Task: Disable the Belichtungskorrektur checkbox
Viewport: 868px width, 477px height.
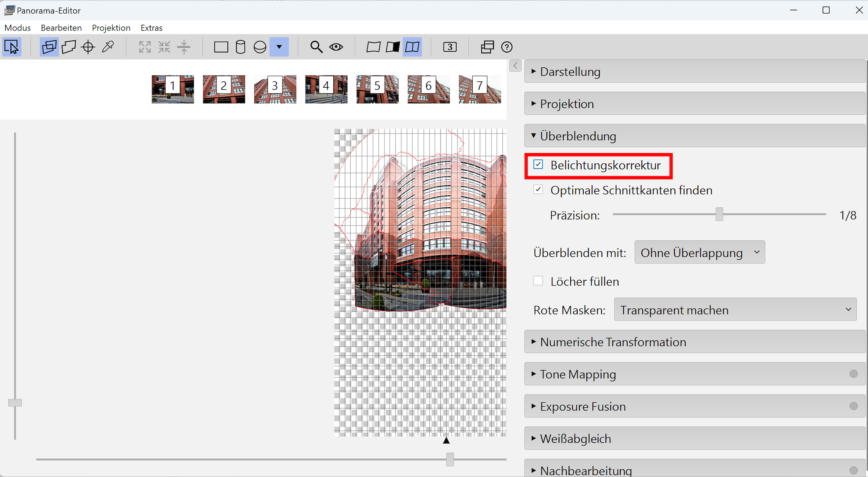Action: (x=538, y=165)
